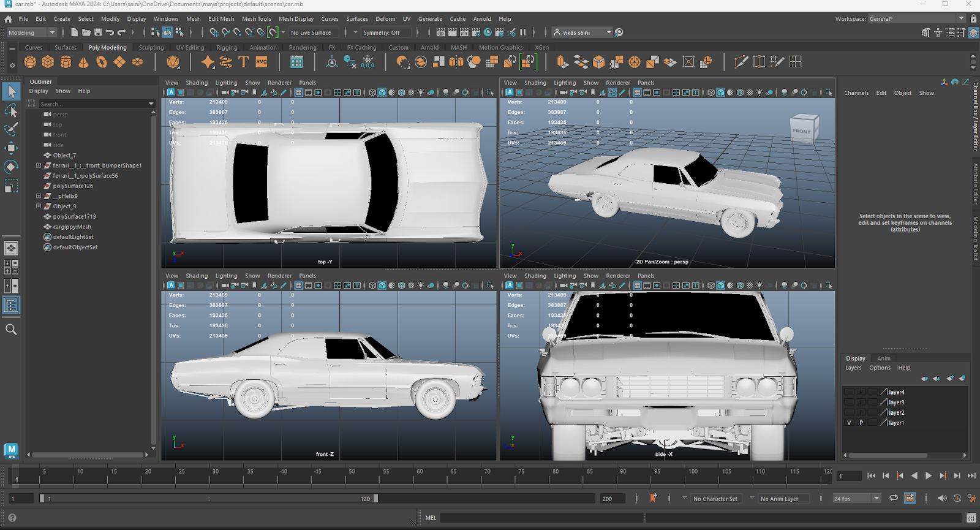The width and height of the screenshot is (980, 530).
Task: Open the 24 fps frame rate dropdown
Action: click(x=856, y=499)
